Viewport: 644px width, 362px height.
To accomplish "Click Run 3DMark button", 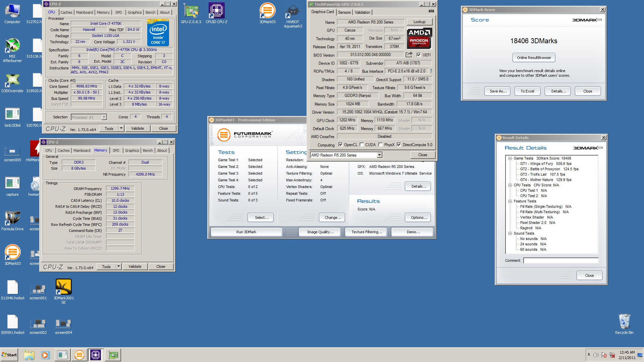I will click(x=246, y=232).
